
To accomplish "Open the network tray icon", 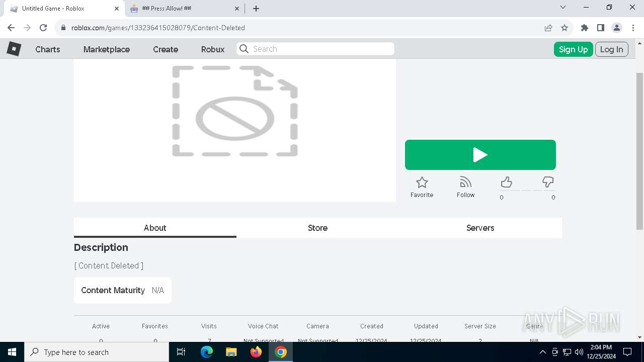I will [567, 352].
